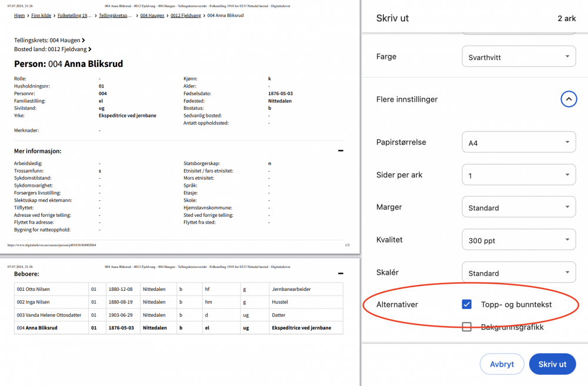Collapse Mer informasjon with minus icon
The image size is (588, 386).
340,151
